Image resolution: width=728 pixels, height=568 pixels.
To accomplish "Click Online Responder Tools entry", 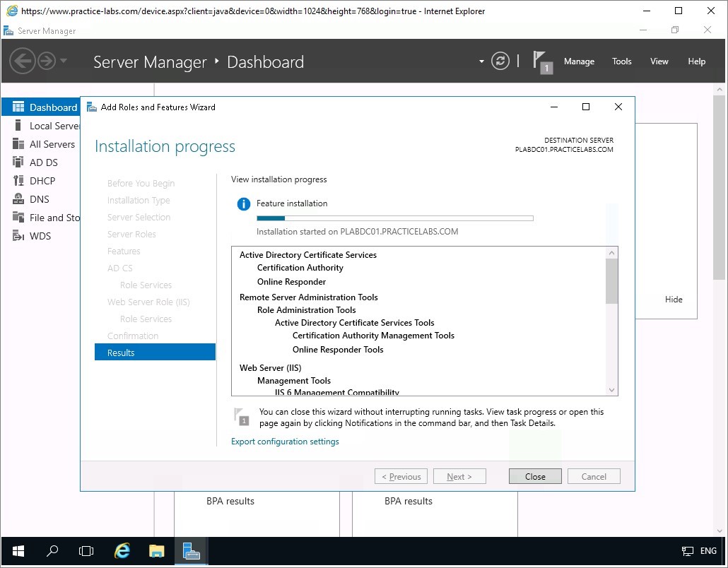I will pyautogui.click(x=338, y=350).
